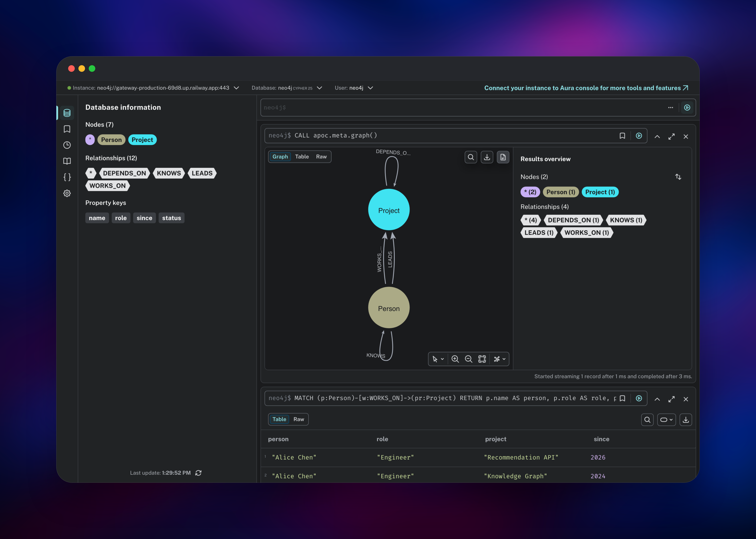Image resolution: width=756 pixels, height=539 pixels.
Task: Click the since property key
Action: pos(144,218)
